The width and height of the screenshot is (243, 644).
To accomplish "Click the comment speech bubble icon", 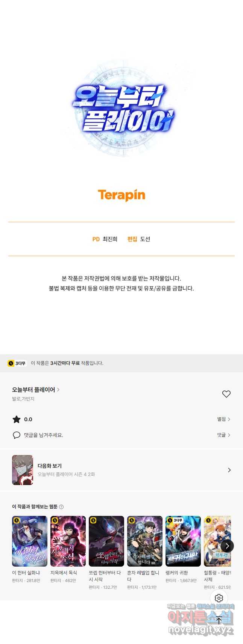I will (x=17, y=435).
